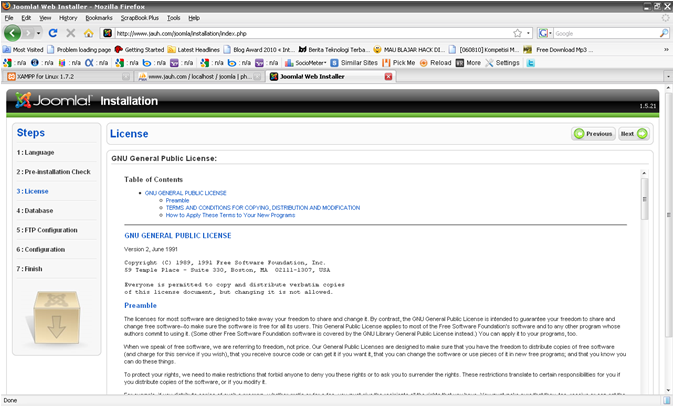Screen dimensions: 675x409
Task: Click the Joomla! logo in the header
Action: pyautogui.click(x=53, y=100)
